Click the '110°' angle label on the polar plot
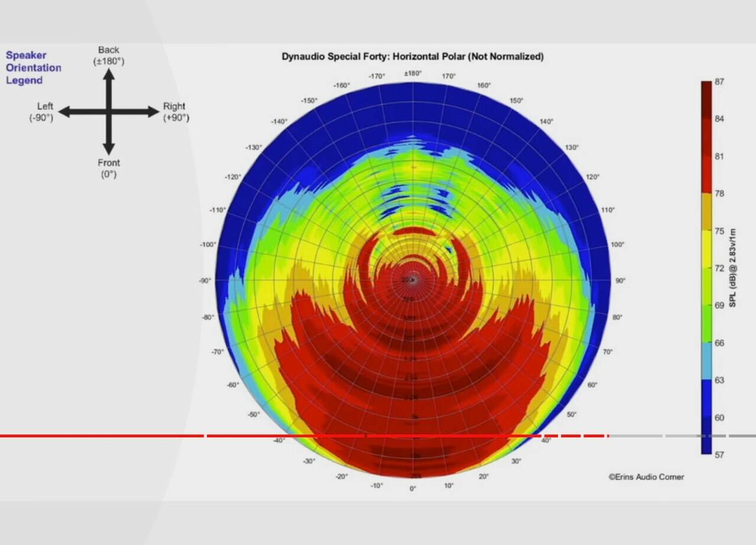The image size is (756, 545). [x=608, y=210]
